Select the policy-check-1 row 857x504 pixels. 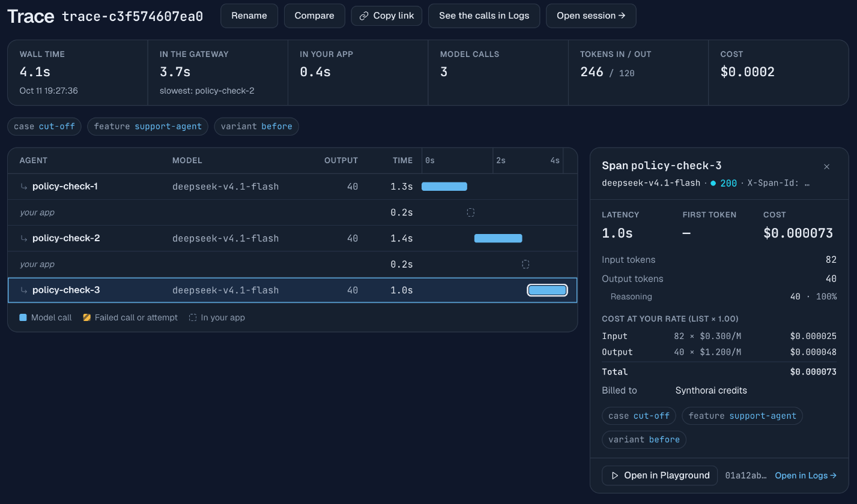pyautogui.click(x=292, y=187)
